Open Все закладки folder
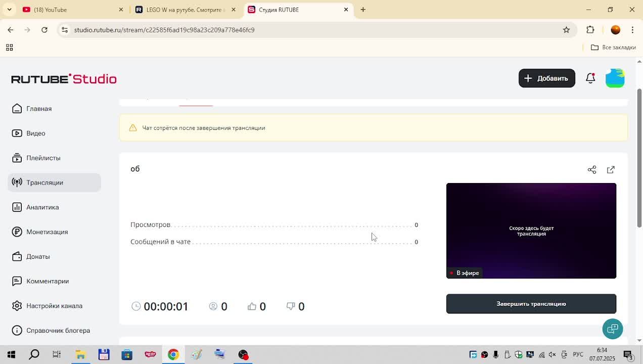 613,48
